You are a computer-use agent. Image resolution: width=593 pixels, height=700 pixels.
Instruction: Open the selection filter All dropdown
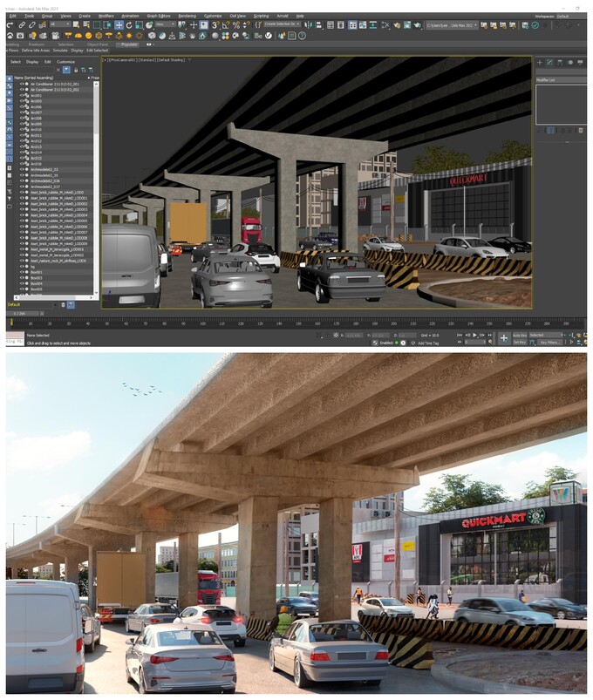click(x=59, y=25)
